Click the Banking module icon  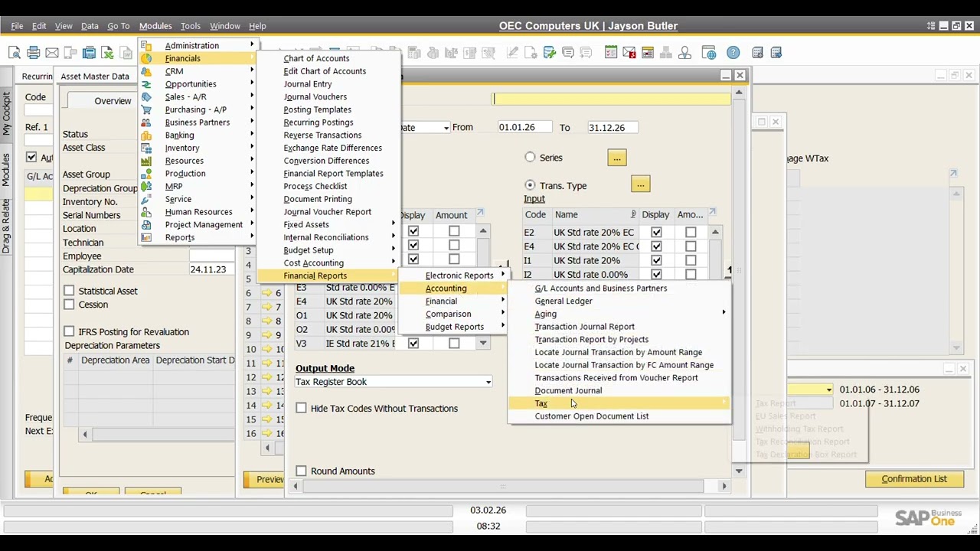tap(146, 135)
